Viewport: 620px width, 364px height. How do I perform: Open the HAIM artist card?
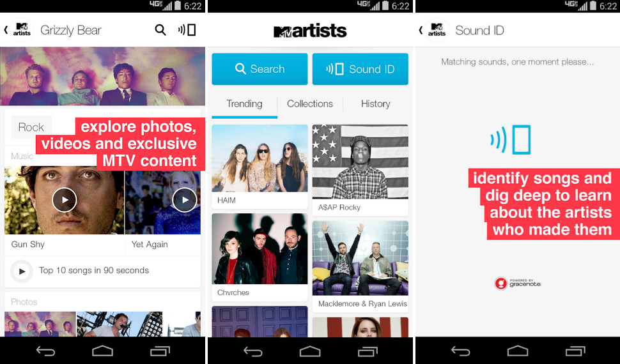coord(260,167)
